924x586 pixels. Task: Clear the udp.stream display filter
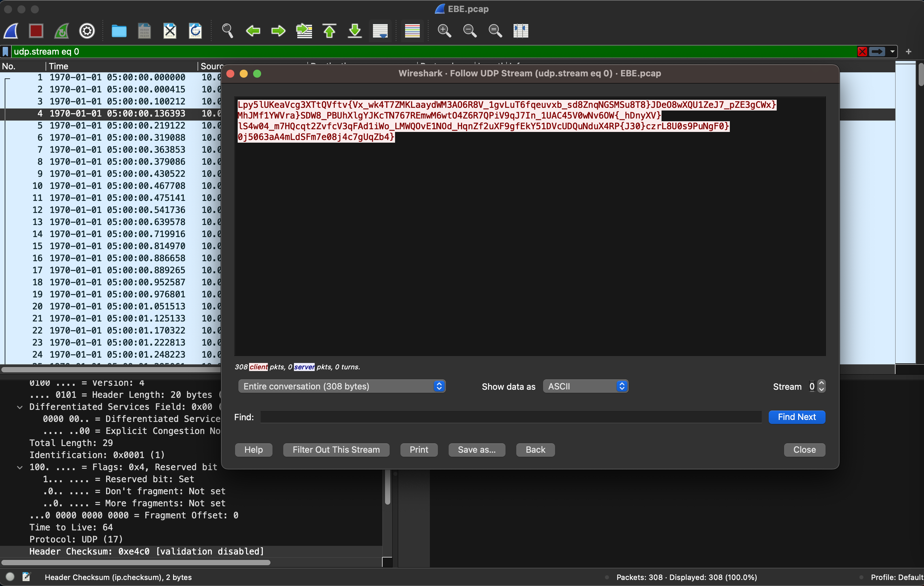pos(862,52)
